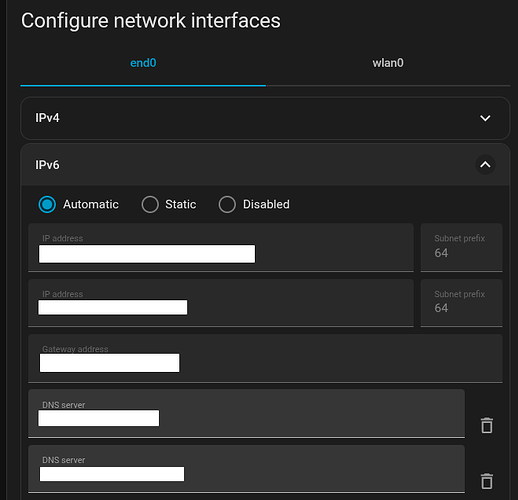Select the Static radio option

(150, 204)
